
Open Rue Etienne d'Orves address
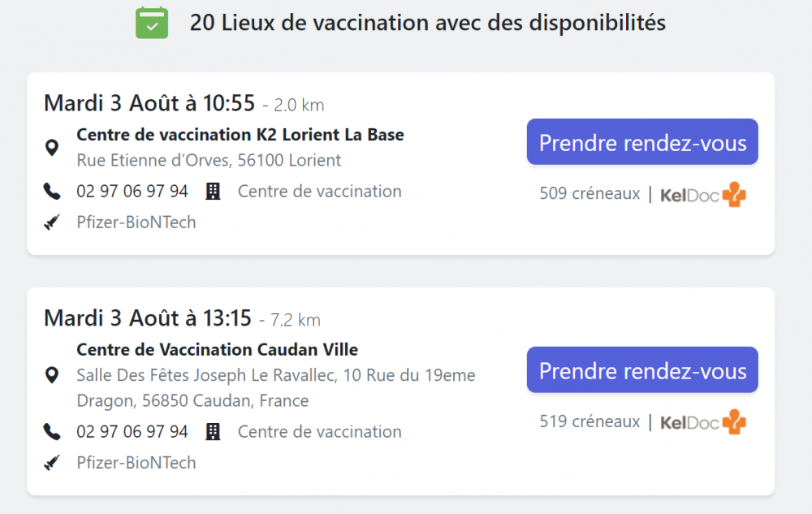[209, 161]
